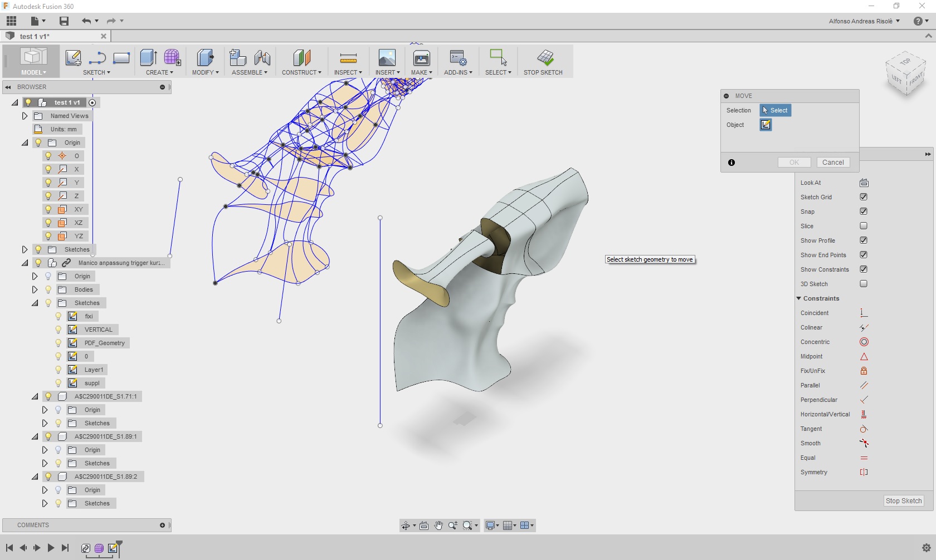Click the Stop Sketch button
Image resolution: width=936 pixels, height=560 pixels.
[903, 500]
